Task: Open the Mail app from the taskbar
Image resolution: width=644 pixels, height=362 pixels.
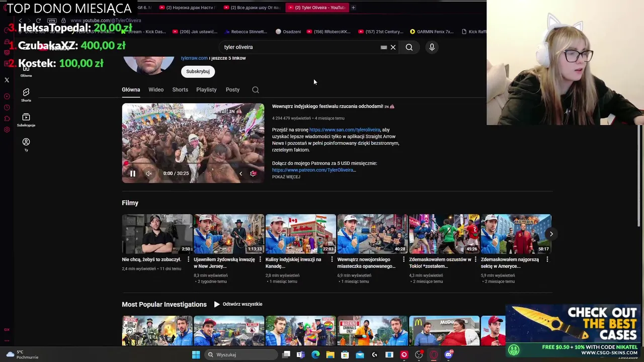Action: pyautogui.click(x=360, y=355)
